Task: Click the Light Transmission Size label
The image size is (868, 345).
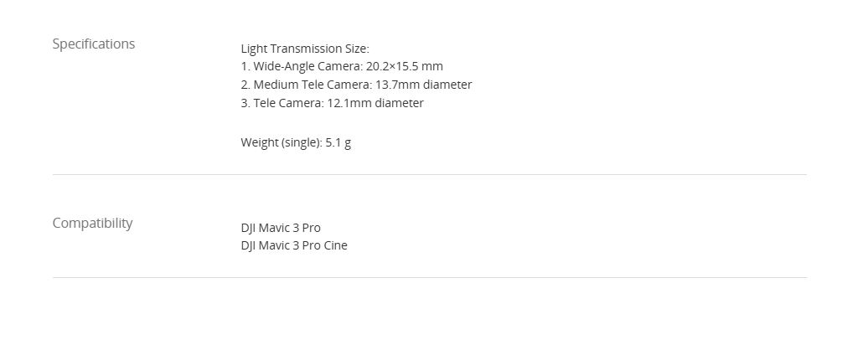Action: pyautogui.click(x=304, y=49)
